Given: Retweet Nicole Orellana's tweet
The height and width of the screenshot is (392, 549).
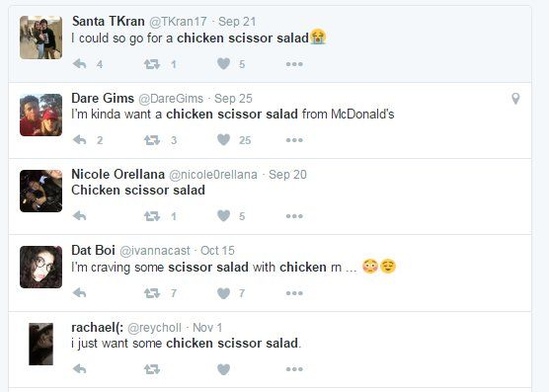Looking at the screenshot, I should click(x=152, y=216).
